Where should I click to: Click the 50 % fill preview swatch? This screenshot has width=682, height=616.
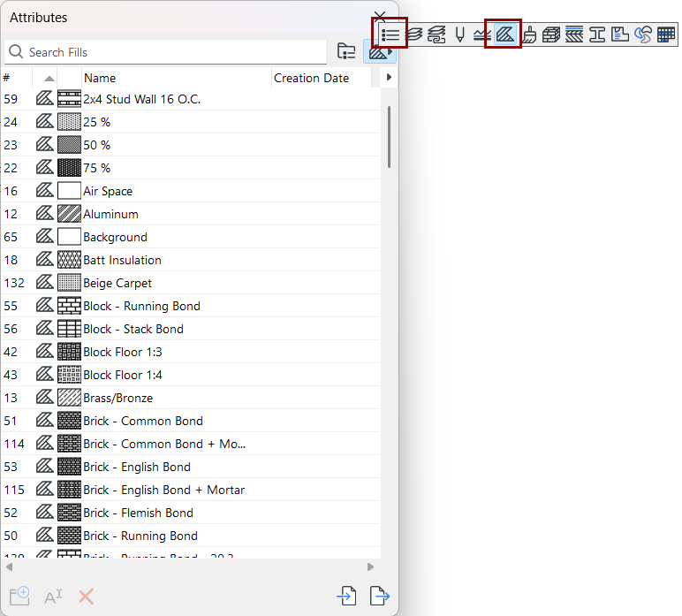click(69, 144)
